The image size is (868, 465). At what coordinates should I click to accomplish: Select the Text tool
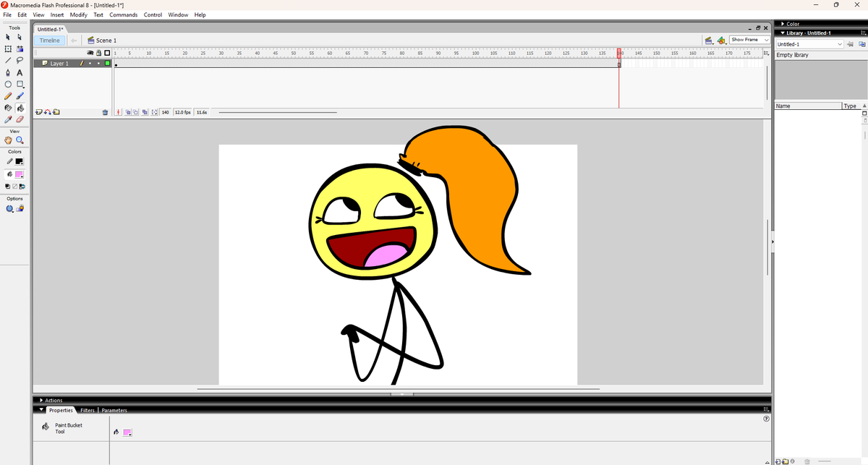tap(20, 72)
